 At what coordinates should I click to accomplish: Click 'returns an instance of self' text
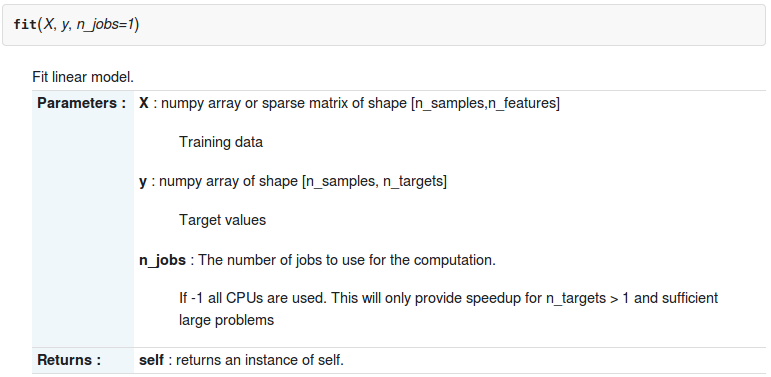coord(260,360)
